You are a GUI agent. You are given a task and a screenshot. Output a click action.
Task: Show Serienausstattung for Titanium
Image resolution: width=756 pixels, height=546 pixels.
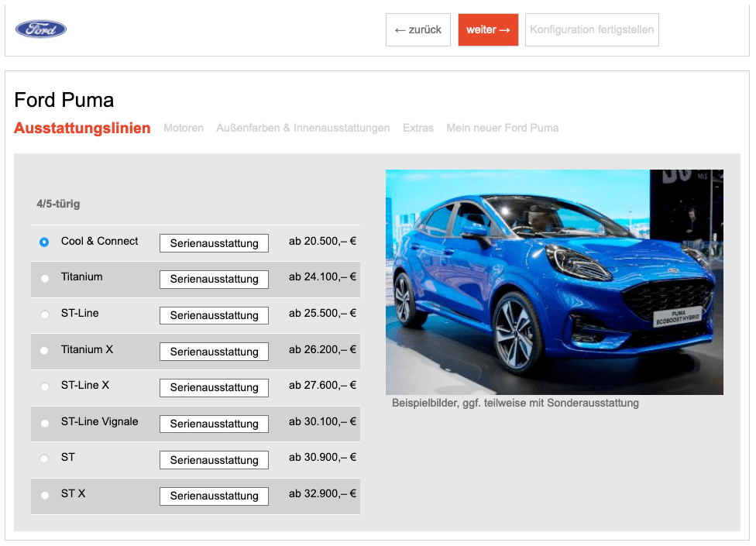point(214,280)
